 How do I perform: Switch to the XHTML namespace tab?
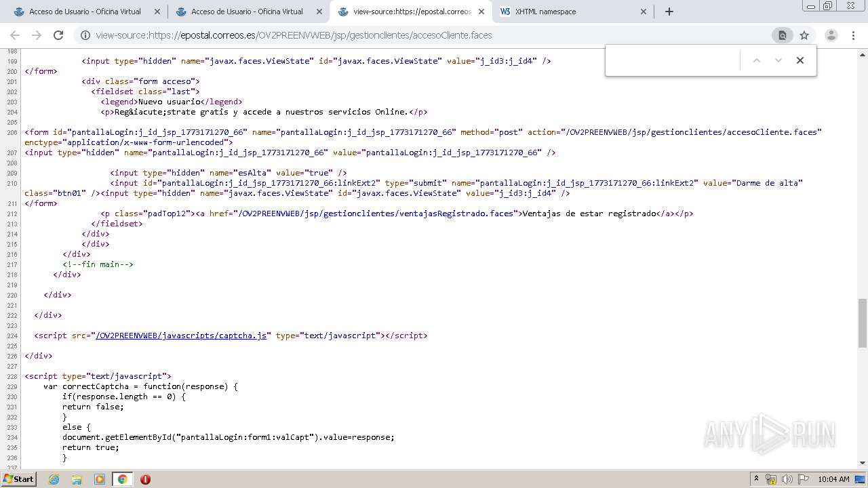coord(573,12)
